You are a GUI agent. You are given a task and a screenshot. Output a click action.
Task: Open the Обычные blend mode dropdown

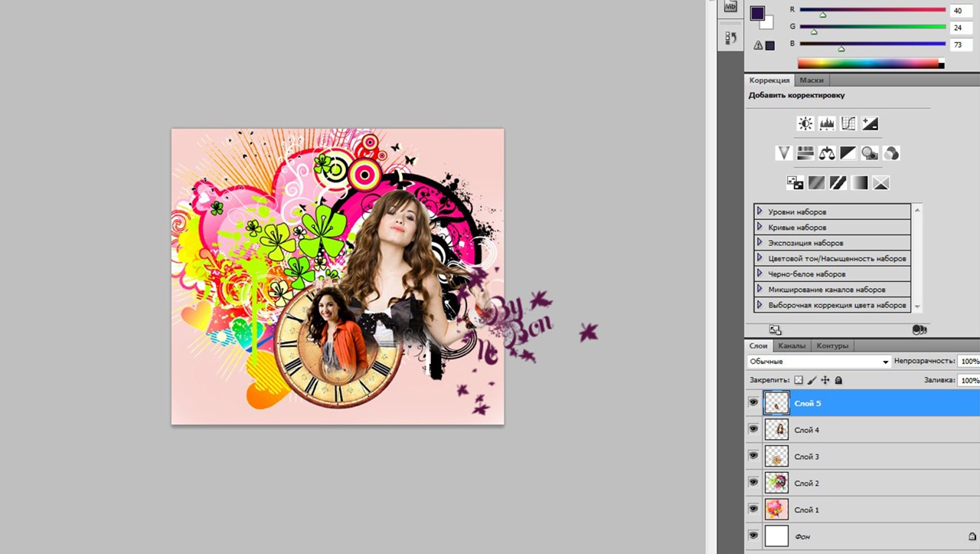tap(818, 361)
